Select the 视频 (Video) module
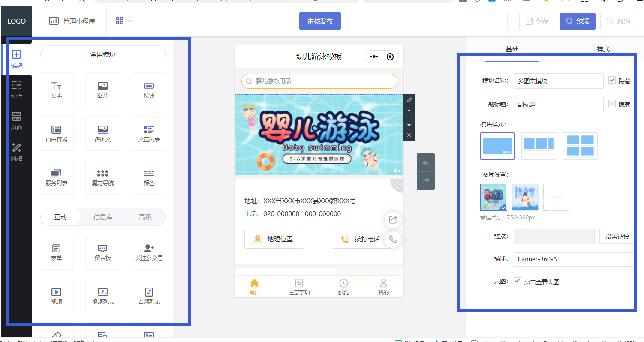This screenshot has width=644, height=342. point(56,295)
